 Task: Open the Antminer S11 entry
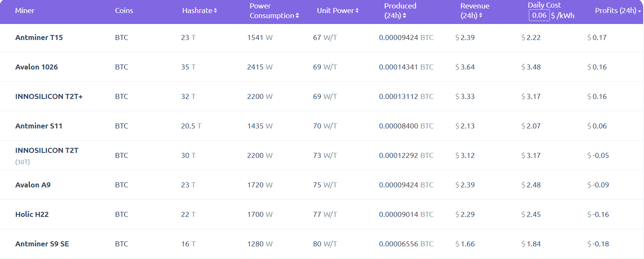click(x=39, y=126)
